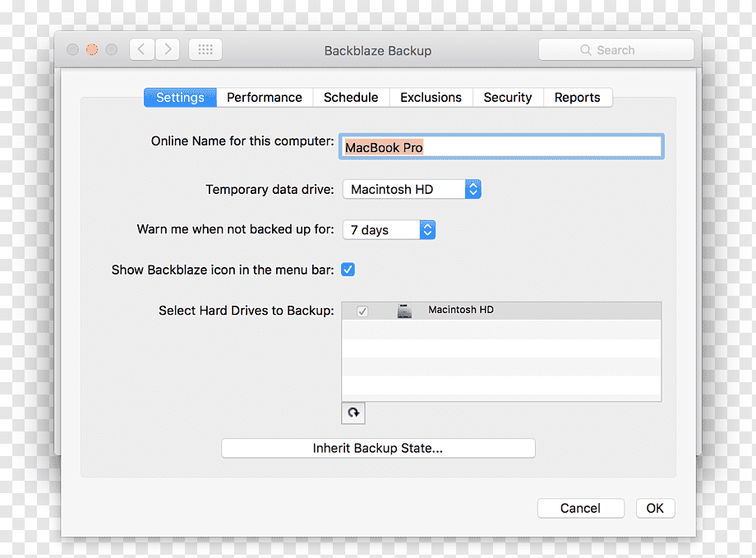
Task: Go to the Exclusions tab
Action: [x=431, y=98]
